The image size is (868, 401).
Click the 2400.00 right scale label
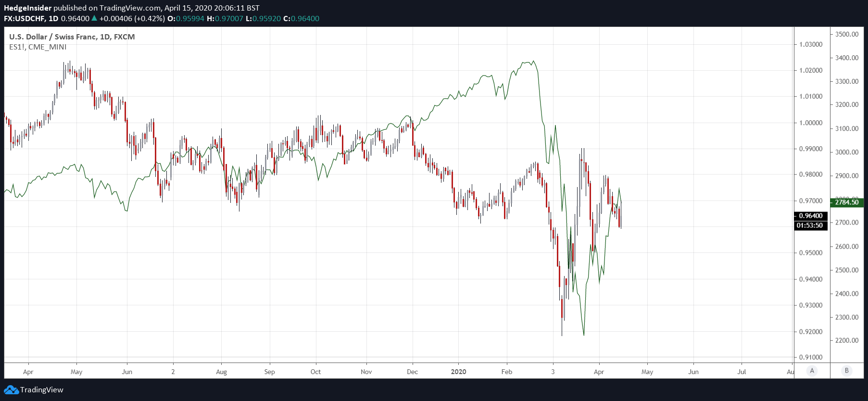click(847, 293)
